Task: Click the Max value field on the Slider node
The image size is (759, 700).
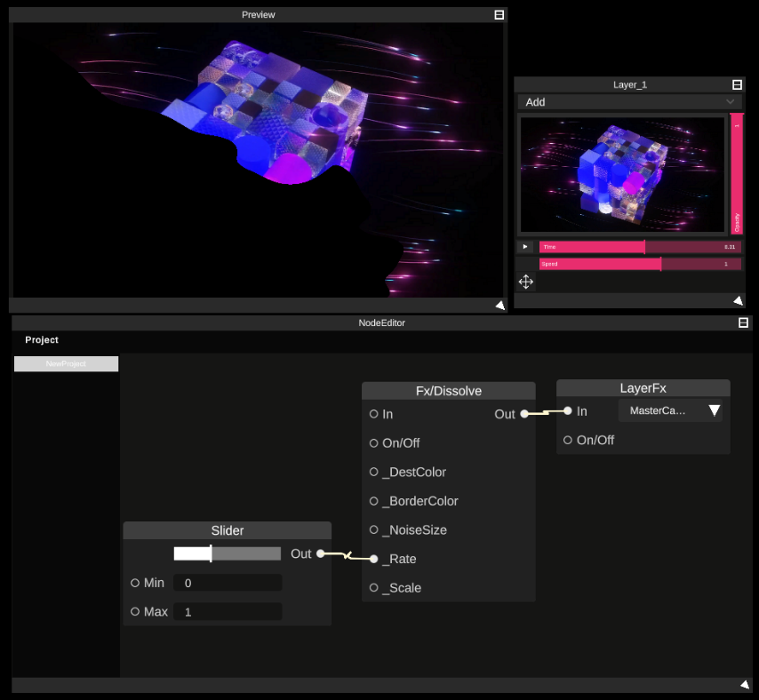Action: pos(228,611)
